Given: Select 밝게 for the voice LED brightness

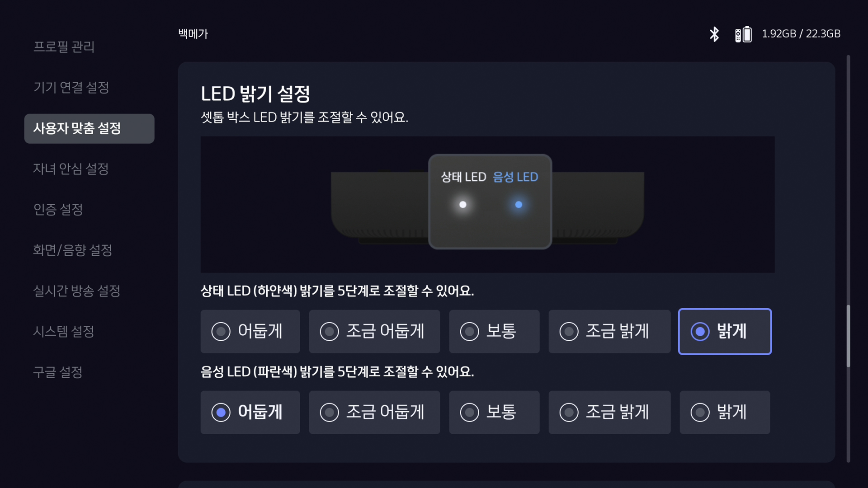Looking at the screenshot, I should point(724,412).
